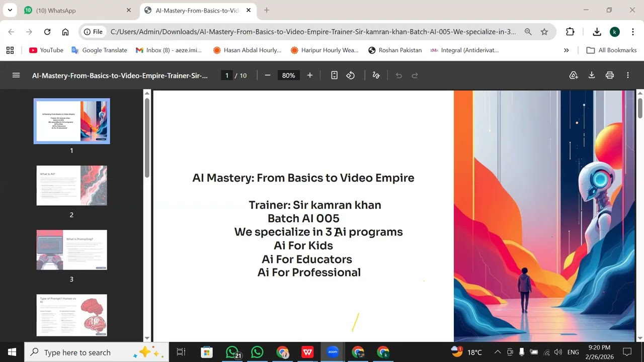Viewport: 644px width, 362px height.
Task: Click the zoom magnifier in address bar
Action: click(528, 32)
